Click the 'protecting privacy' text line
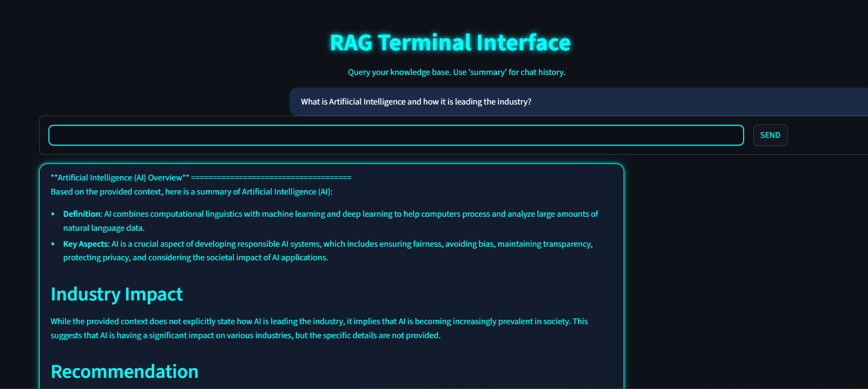Viewport: 868px width, 389px height. click(x=195, y=257)
